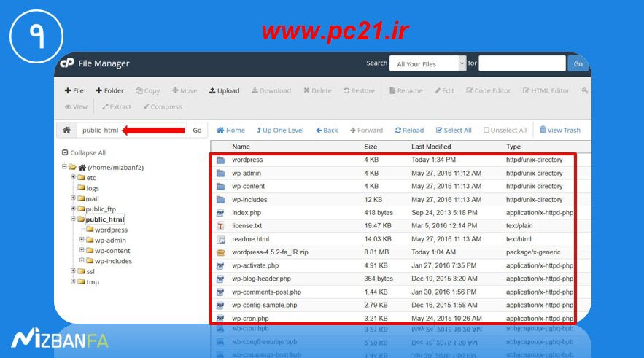
Task: Sort file list by Name column
Action: tap(241, 147)
